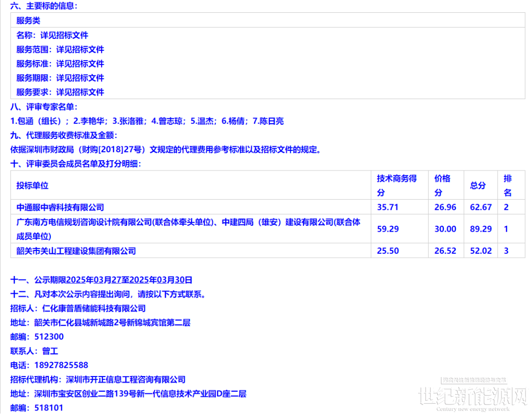Screen dimensions: 532x414
Task: Select the '服务要求：详见招标文件' line
Action: 60,92
